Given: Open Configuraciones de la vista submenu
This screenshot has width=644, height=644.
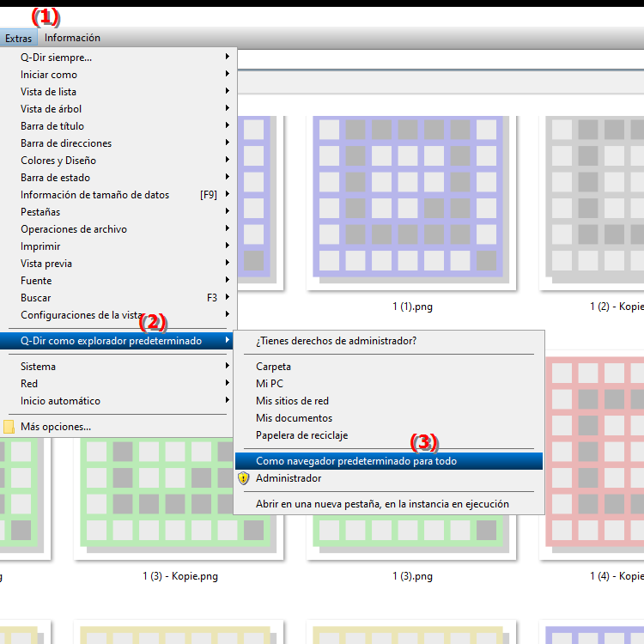Looking at the screenshot, I should [x=118, y=315].
